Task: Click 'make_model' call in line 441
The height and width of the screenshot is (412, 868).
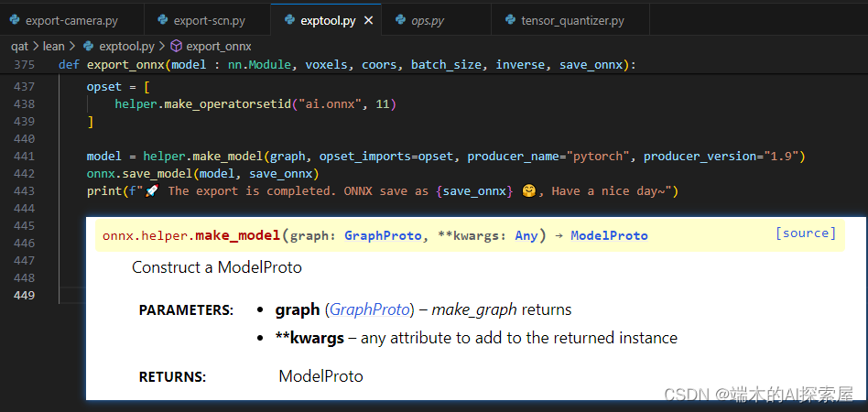Action: (x=228, y=157)
